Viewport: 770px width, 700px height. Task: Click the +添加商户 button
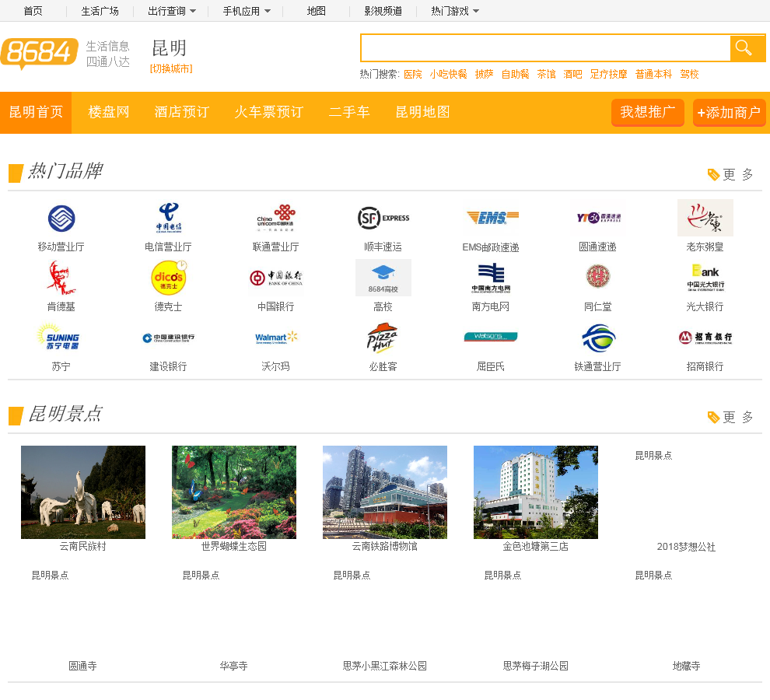tap(729, 113)
